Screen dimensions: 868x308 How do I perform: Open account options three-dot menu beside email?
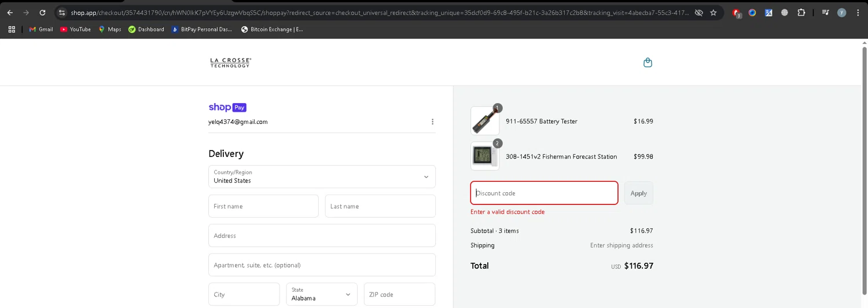[432, 122]
